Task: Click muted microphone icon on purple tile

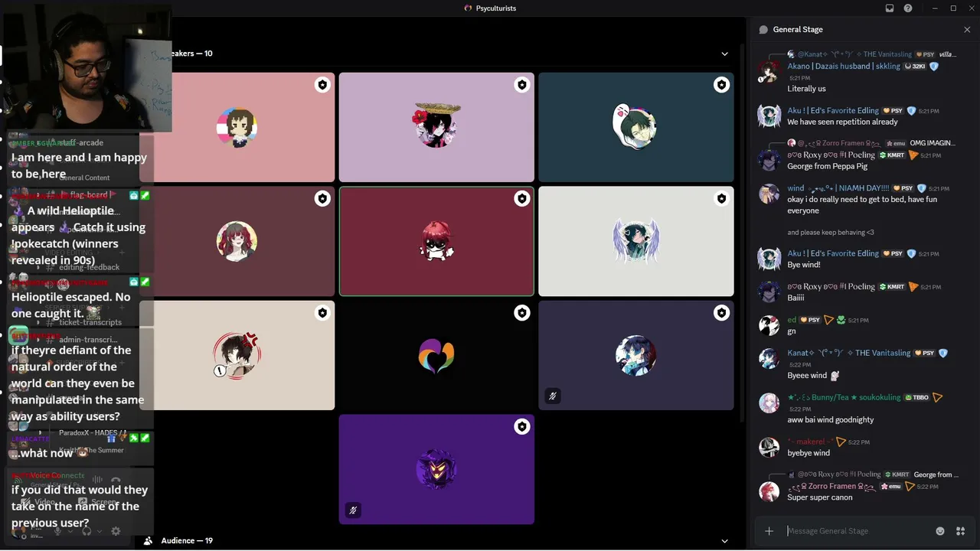Action: tap(353, 510)
